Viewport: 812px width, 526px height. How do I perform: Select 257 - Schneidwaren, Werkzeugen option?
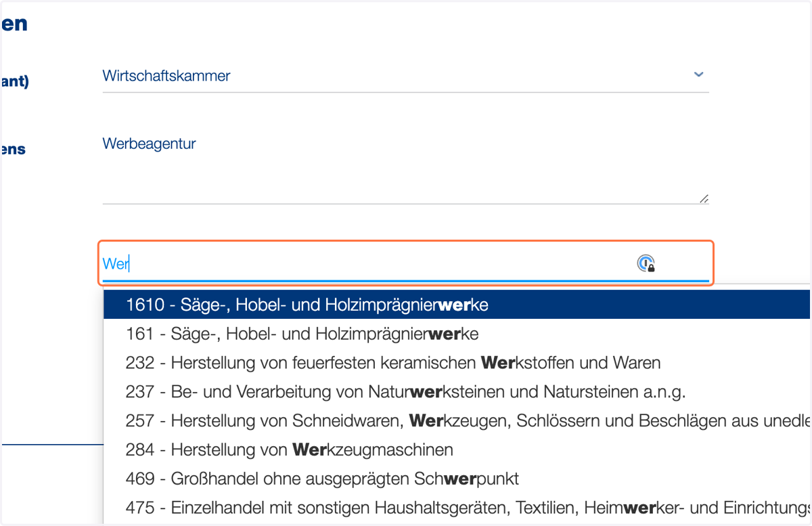point(457,420)
